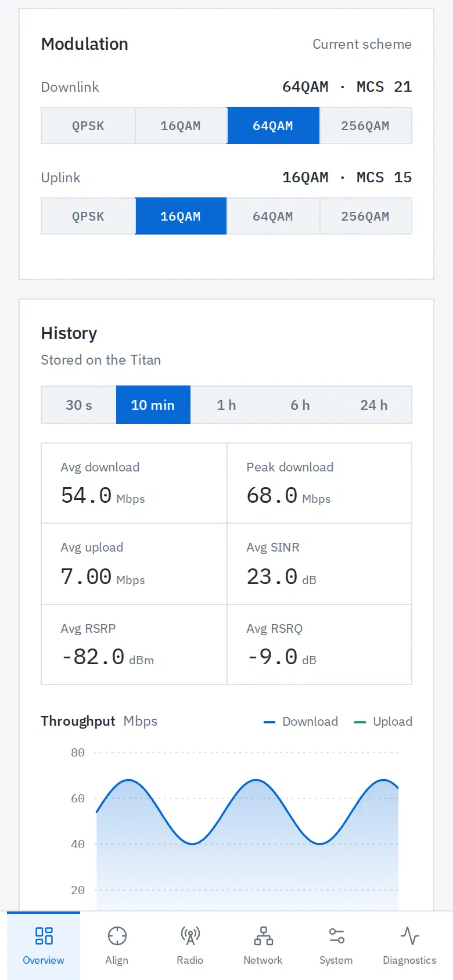Switch history range to 24 h
This screenshot has width=453, height=980.
pos(374,405)
